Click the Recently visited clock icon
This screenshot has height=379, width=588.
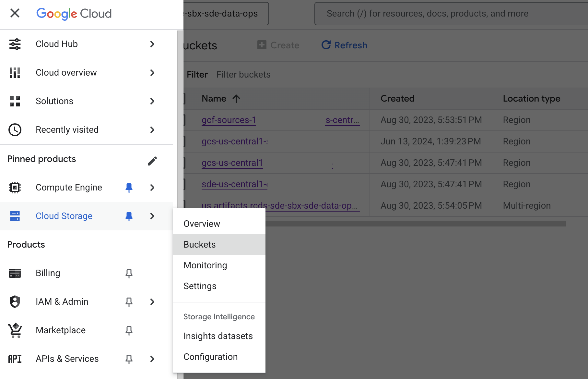tap(15, 130)
